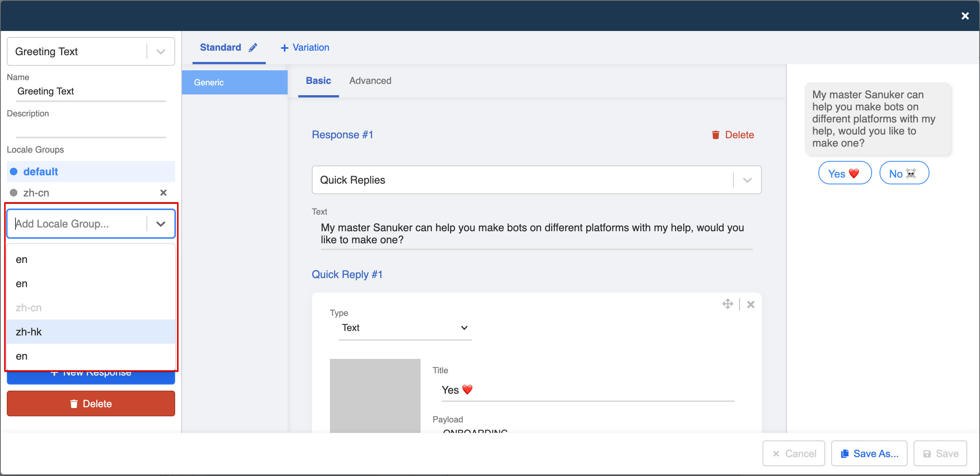Choose the last en option below zh-hk

click(x=91, y=356)
